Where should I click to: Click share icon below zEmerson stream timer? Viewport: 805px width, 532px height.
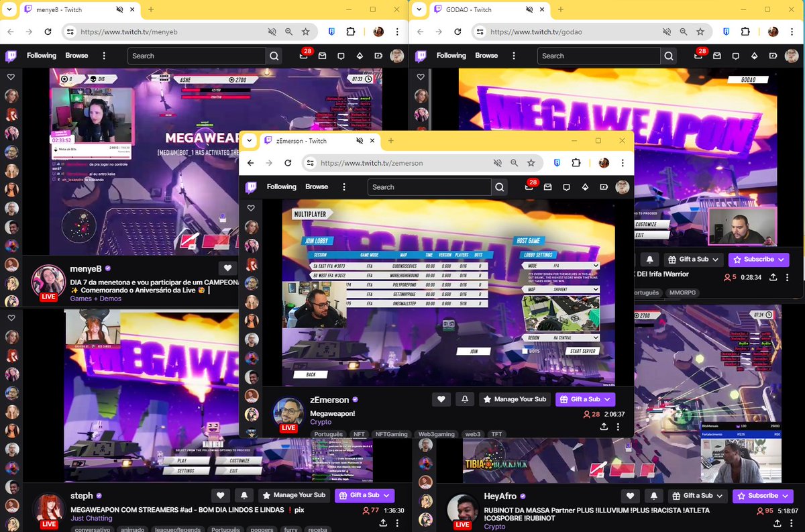click(x=604, y=426)
